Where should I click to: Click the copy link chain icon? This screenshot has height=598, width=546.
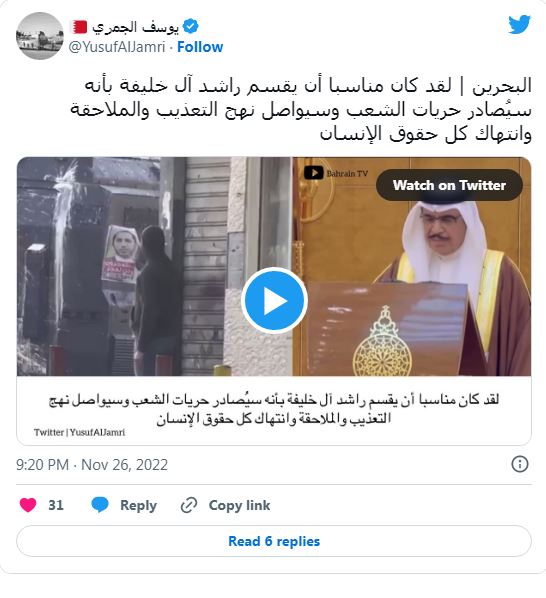[189, 505]
